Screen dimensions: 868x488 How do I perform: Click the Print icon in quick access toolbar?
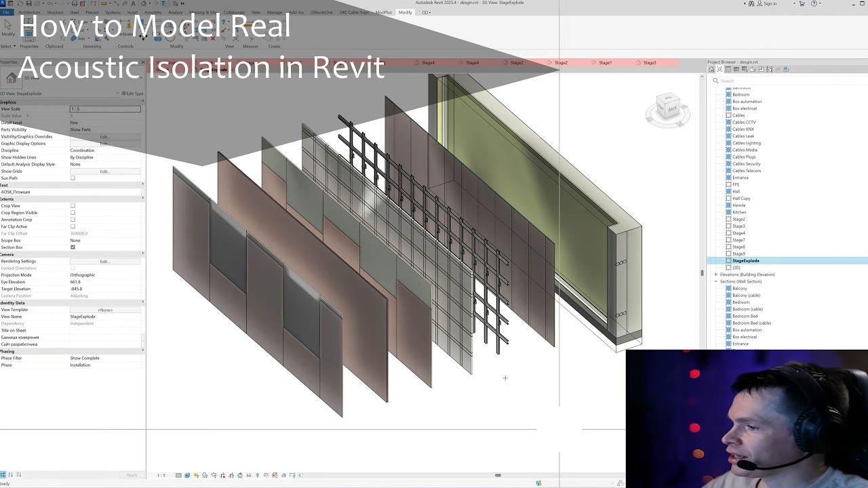(75, 3)
